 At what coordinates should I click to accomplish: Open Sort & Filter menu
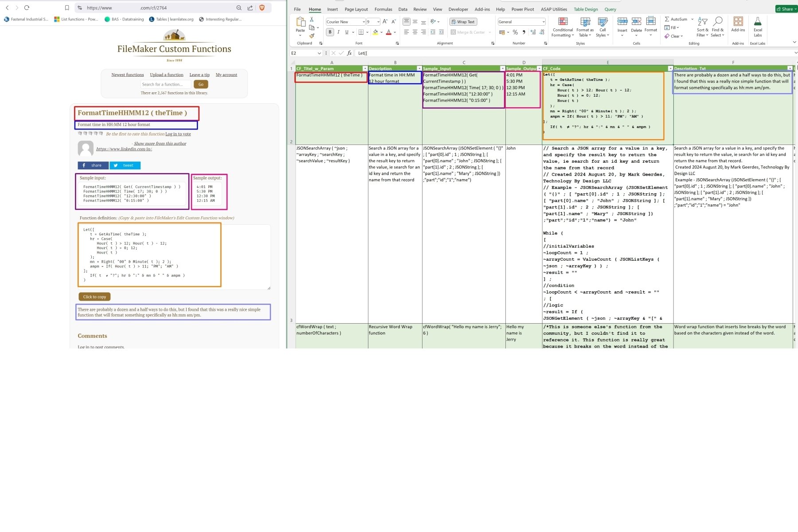coord(702,27)
